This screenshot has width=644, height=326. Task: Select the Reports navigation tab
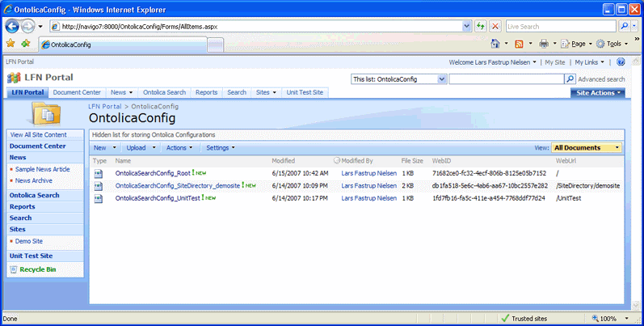[x=206, y=92]
